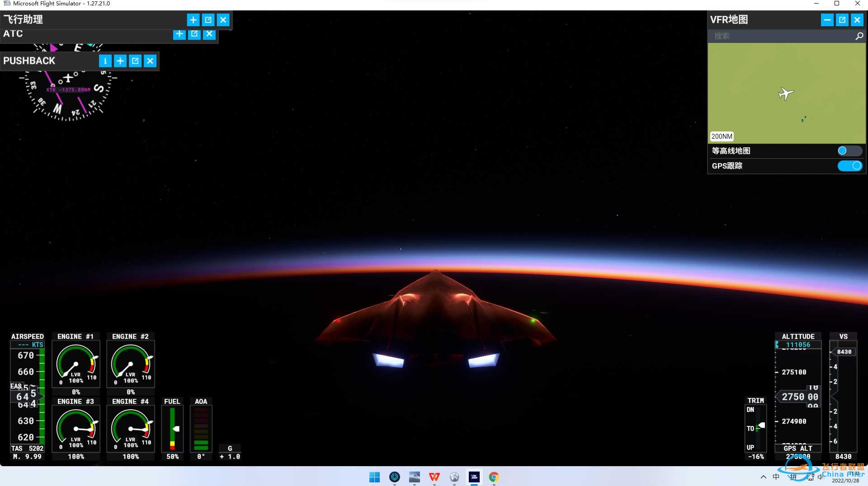The height and width of the screenshot is (486, 868).
Task: Close the ATC panel
Action: coord(209,34)
